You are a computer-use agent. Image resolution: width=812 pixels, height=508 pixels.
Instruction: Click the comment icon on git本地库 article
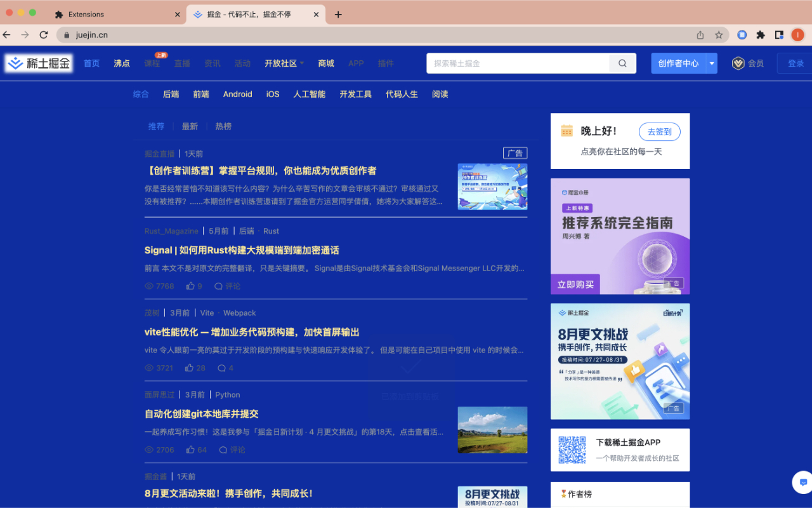click(223, 450)
